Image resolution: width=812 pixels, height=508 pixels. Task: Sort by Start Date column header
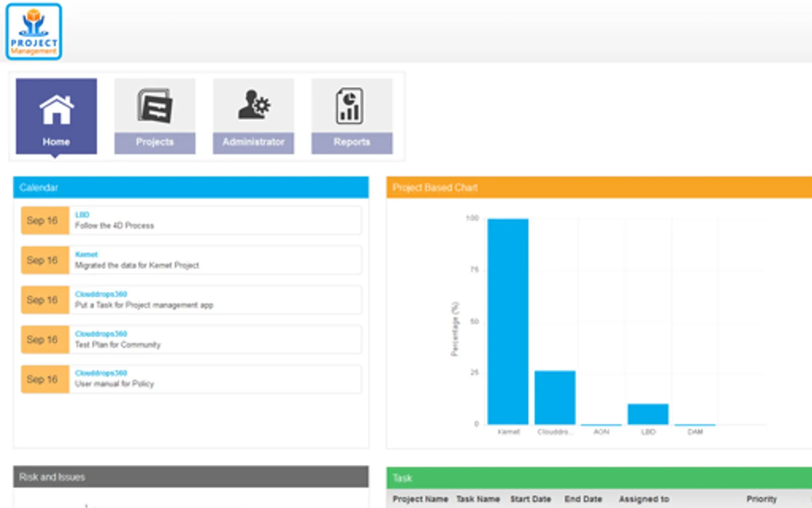pos(530,499)
